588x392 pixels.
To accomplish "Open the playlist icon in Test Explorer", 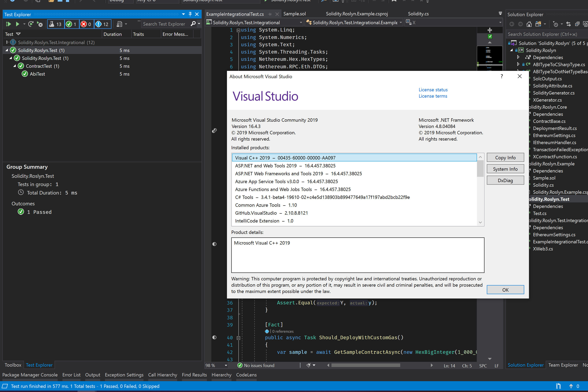I will click(119, 24).
